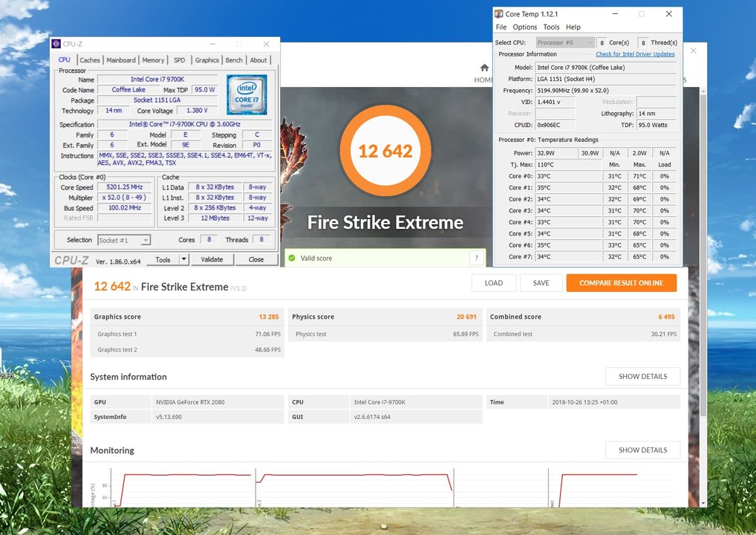Open the File menu in Core Temp

coord(501,27)
